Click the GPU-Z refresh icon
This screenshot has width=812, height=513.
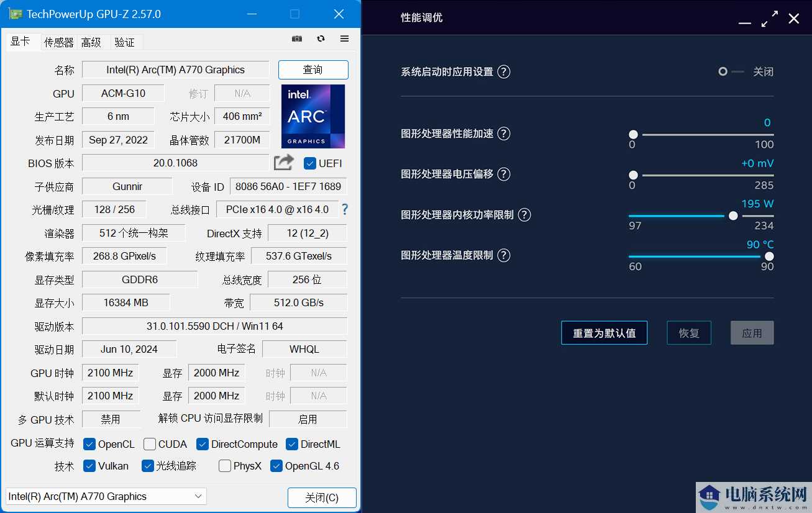[321, 39]
